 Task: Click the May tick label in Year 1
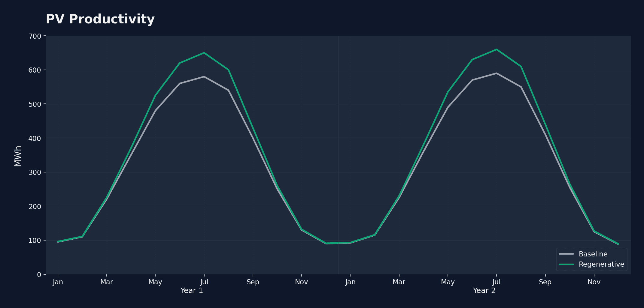coord(155,282)
